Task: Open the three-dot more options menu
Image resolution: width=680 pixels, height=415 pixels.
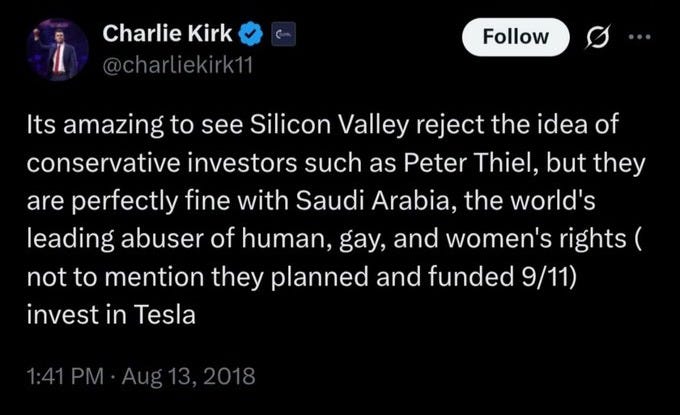Action: [x=638, y=38]
